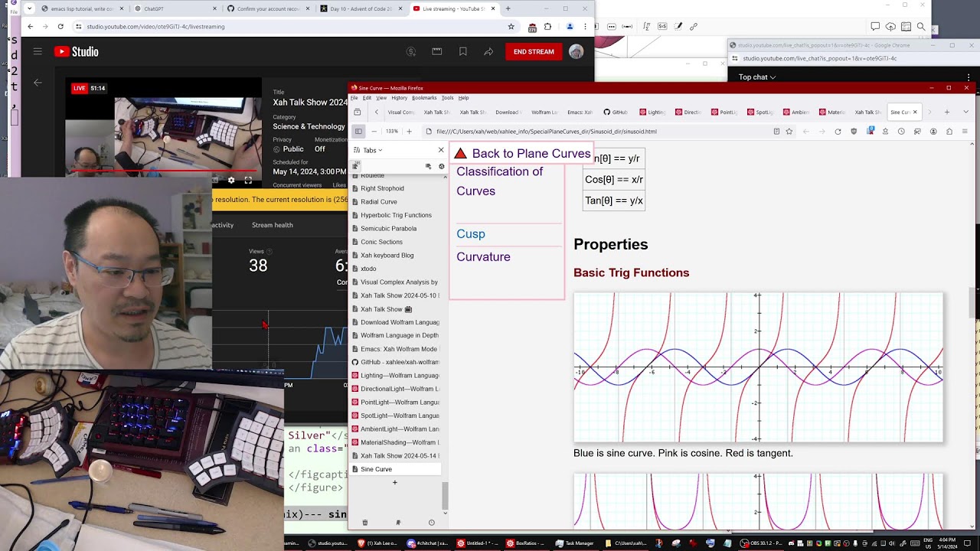980x551 pixels.
Task: Switch to emacs lisp tutorial Chrome tab
Action: [83, 8]
